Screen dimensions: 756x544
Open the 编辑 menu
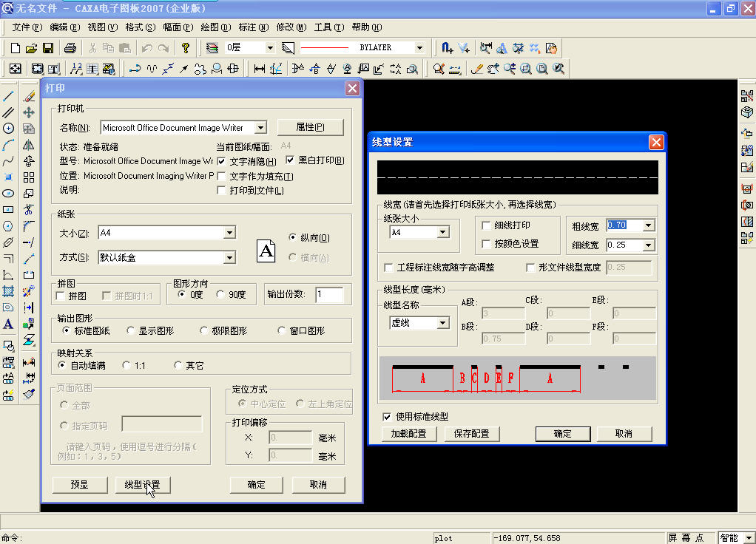65,27
